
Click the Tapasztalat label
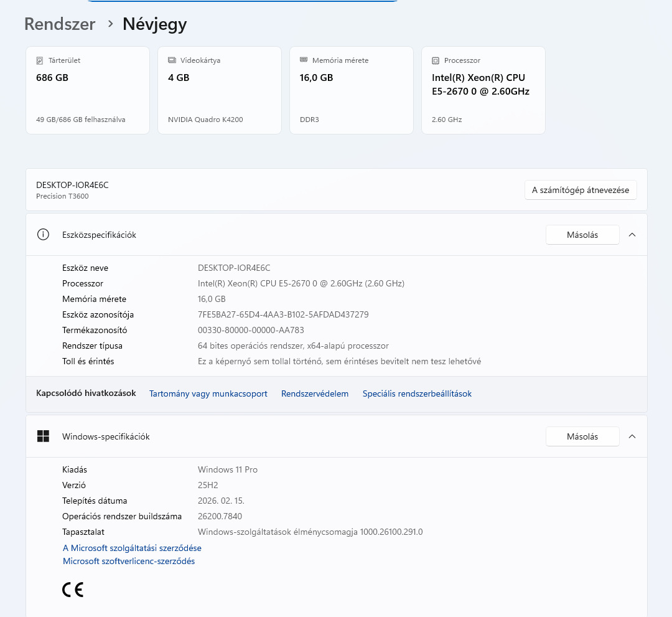(83, 532)
